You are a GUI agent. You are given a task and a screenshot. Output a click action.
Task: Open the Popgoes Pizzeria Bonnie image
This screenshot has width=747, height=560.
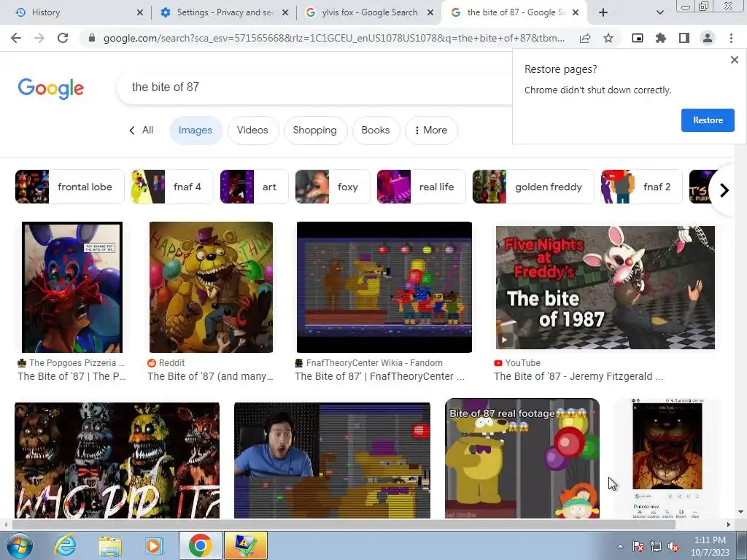click(72, 287)
